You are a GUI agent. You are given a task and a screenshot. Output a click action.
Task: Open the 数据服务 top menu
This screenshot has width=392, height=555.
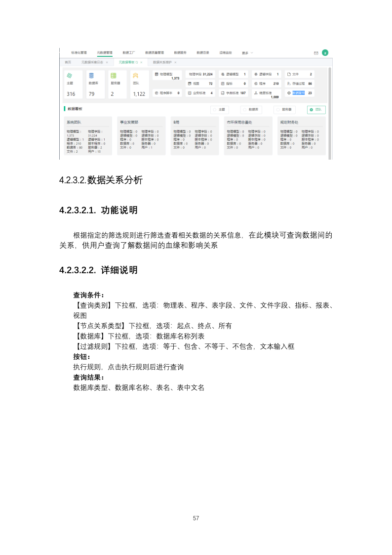point(180,52)
